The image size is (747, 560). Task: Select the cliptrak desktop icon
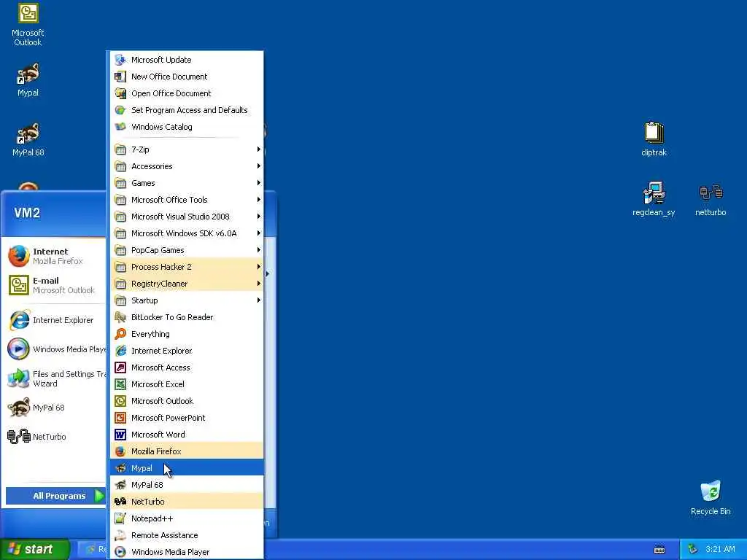tap(654, 139)
